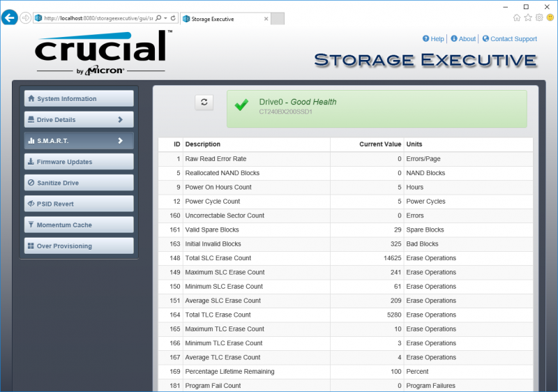Click the 5280 Total TLC Erase value

coord(394,315)
